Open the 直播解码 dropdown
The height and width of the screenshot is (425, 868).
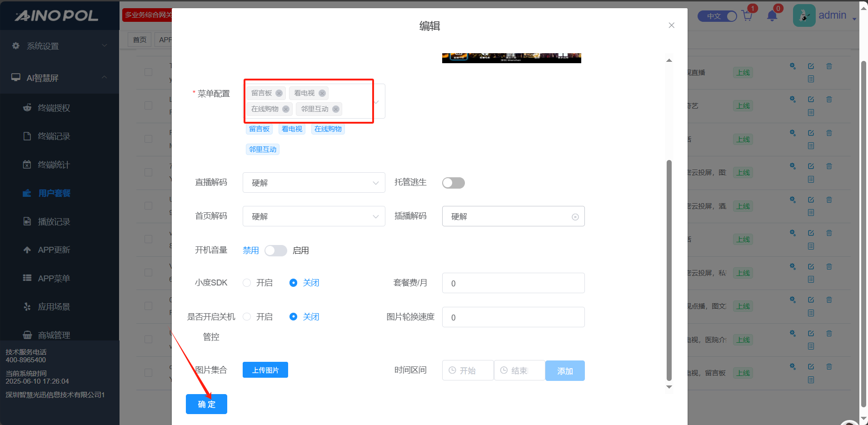click(x=314, y=183)
